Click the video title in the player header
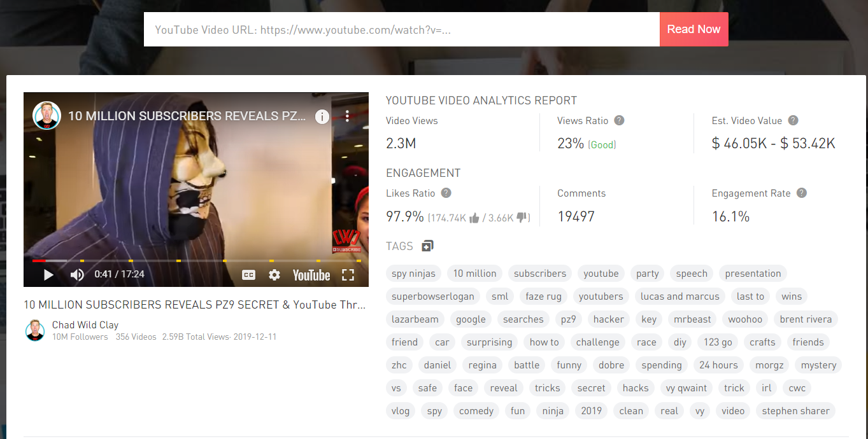Viewport: 868px width, 439px height. pyautogui.click(x=187, y=116)
